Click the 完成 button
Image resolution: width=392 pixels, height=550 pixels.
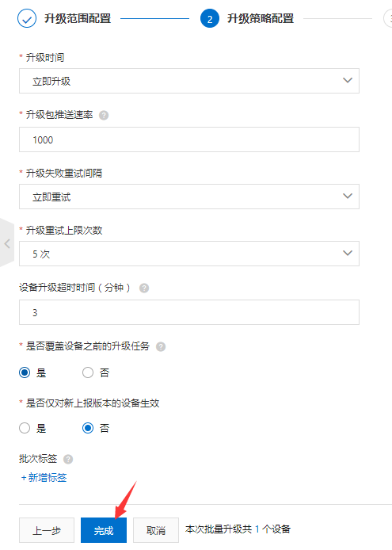104,530
